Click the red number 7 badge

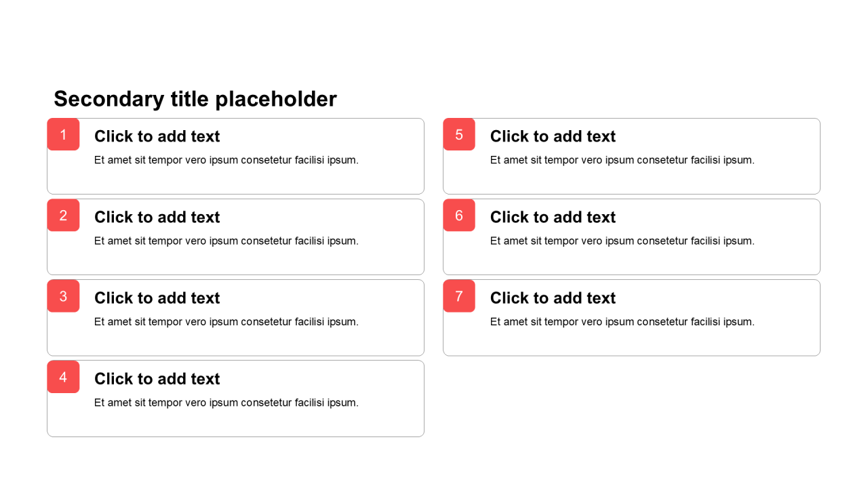click(459, 296)
